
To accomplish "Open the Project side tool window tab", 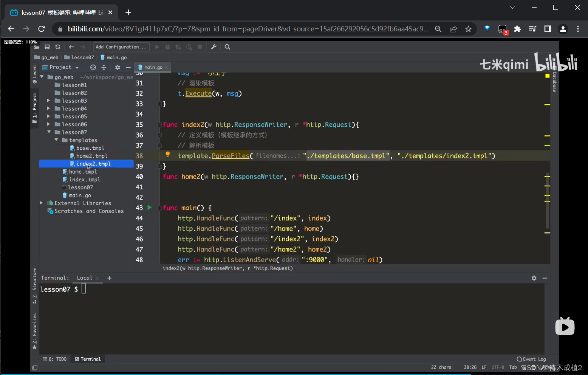I will [x=34, y=108].
